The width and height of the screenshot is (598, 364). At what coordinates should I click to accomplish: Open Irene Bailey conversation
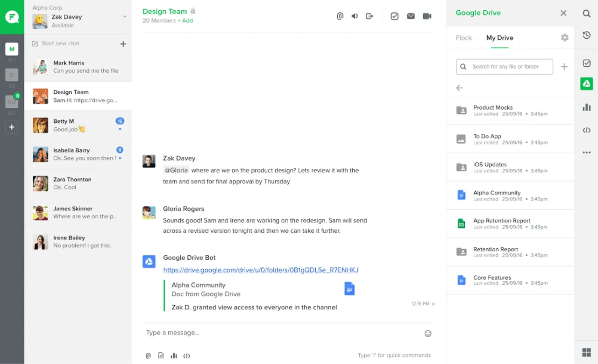click(78, 242)
